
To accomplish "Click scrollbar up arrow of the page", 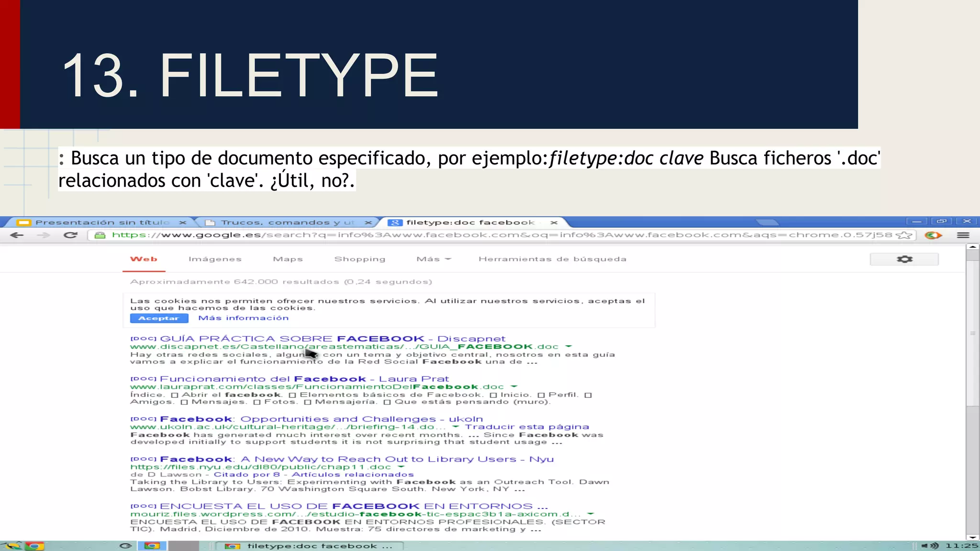I will 972,247.
